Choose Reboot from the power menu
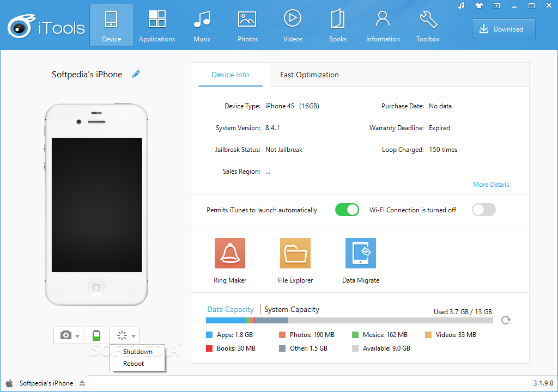558x392 pixels. click(x=137, y=364)
